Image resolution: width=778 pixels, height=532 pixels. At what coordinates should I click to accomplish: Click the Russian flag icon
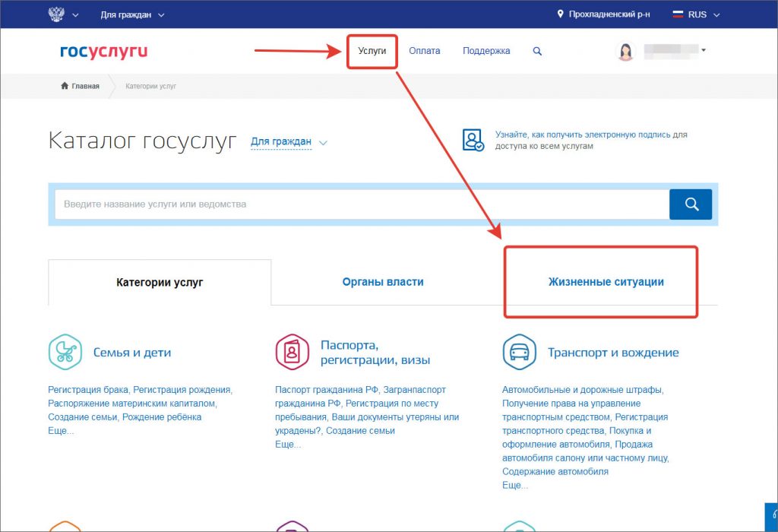(x=678, y=14)
